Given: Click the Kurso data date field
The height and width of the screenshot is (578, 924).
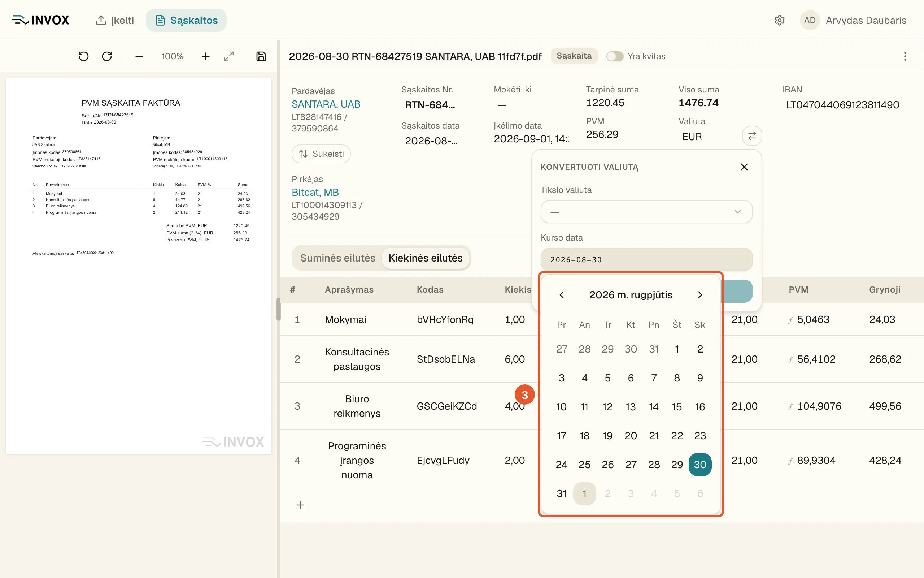Looking at the screenshot, I should click(x=646, y=260).
